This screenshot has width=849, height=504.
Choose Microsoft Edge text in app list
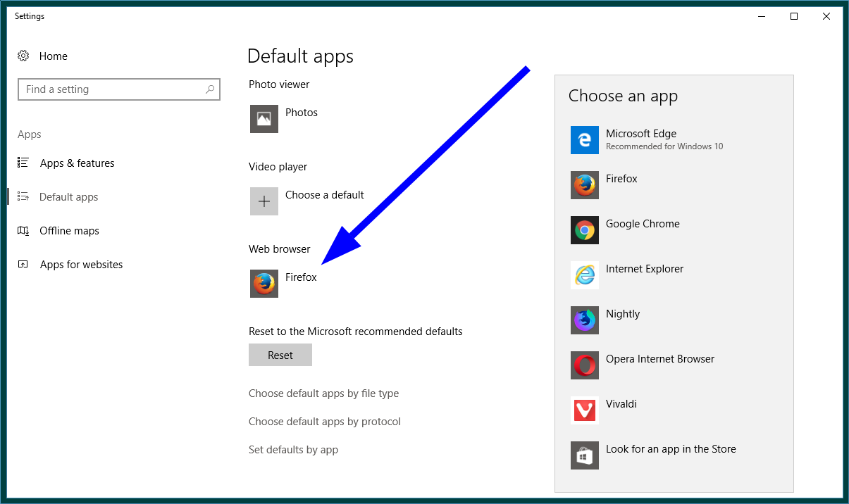(x=641, y=134)
